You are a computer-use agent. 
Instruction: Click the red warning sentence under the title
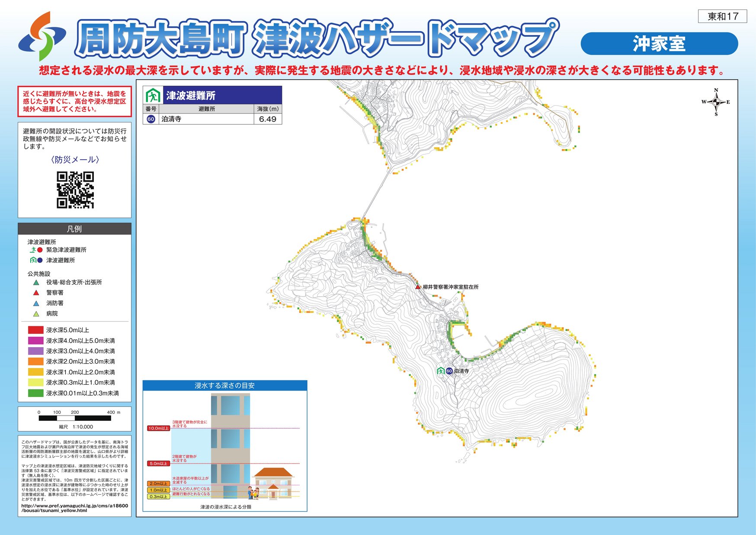point(382,70)
